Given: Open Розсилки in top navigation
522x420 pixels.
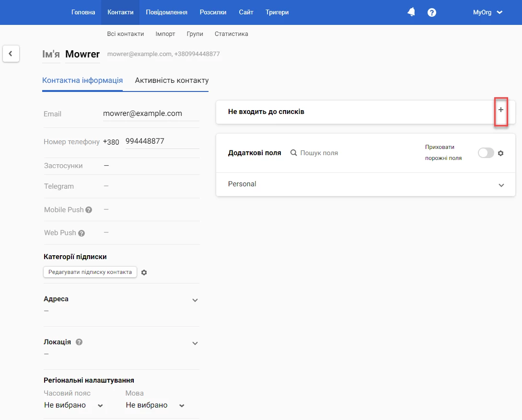Looking at the screenshot, I should pos(213,12).
